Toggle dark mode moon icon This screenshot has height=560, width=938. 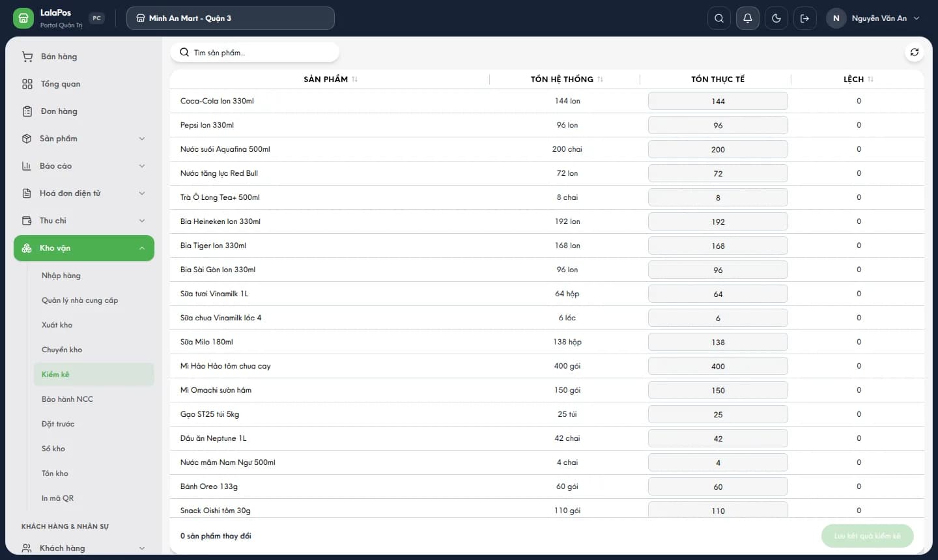pos(776,18)
